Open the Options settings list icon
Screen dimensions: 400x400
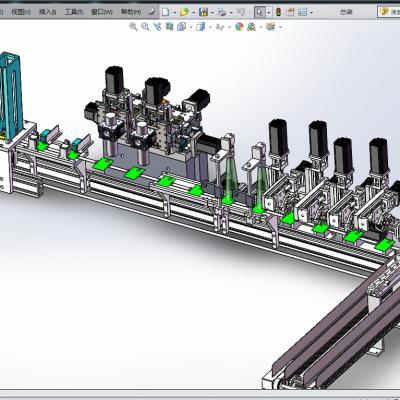click(303, 12)
